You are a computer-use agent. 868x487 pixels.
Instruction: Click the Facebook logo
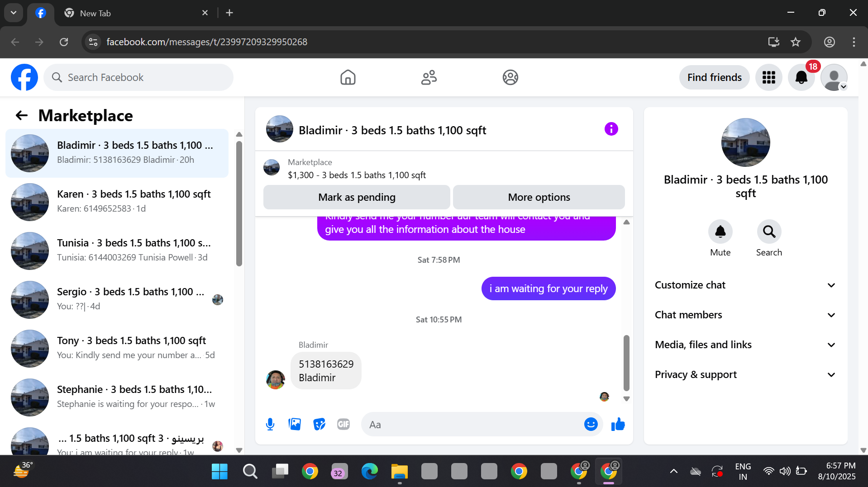[24, 77]
